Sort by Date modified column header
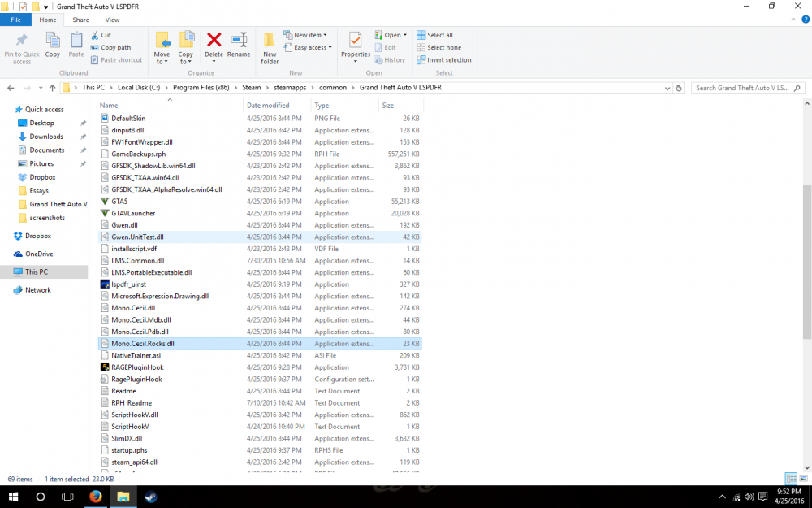The width and height of the screenshot is (812, 508). tap(277, 105)
